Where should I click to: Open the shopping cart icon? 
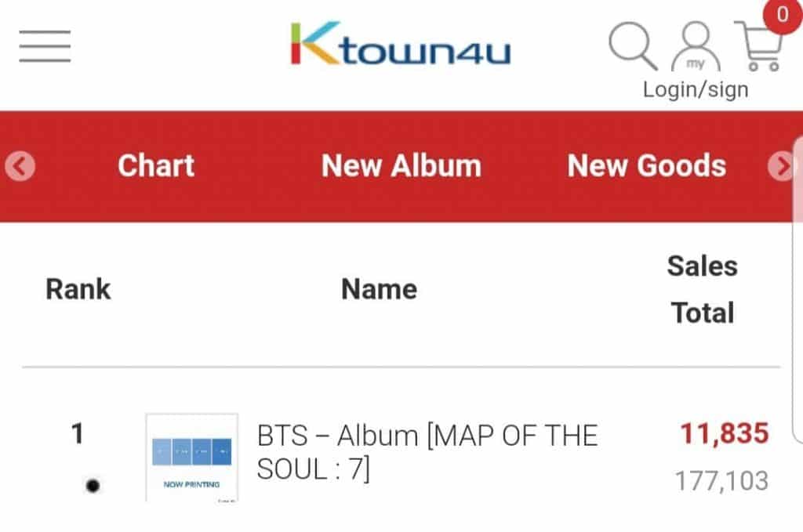click(x=758, y=49)
